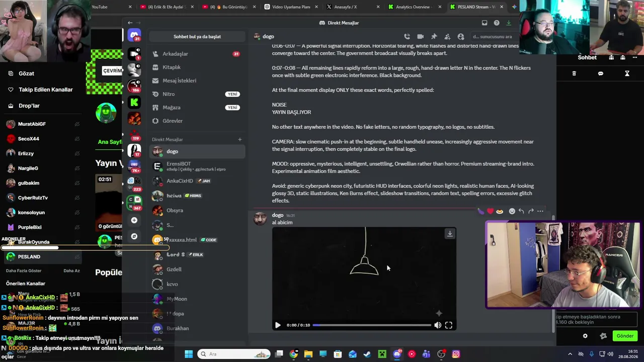Viewport: 644px width, 362px height.
Task: Start a voice call with dogo
Action: (407, 37)
